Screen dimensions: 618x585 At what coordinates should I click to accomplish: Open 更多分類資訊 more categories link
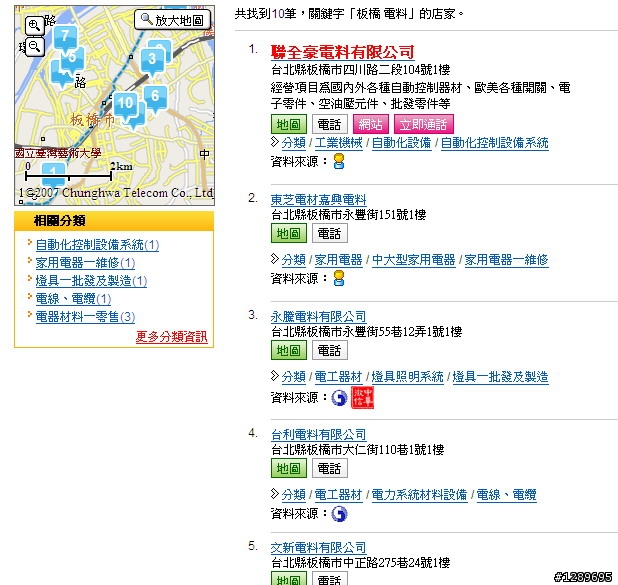click(171, 337)
